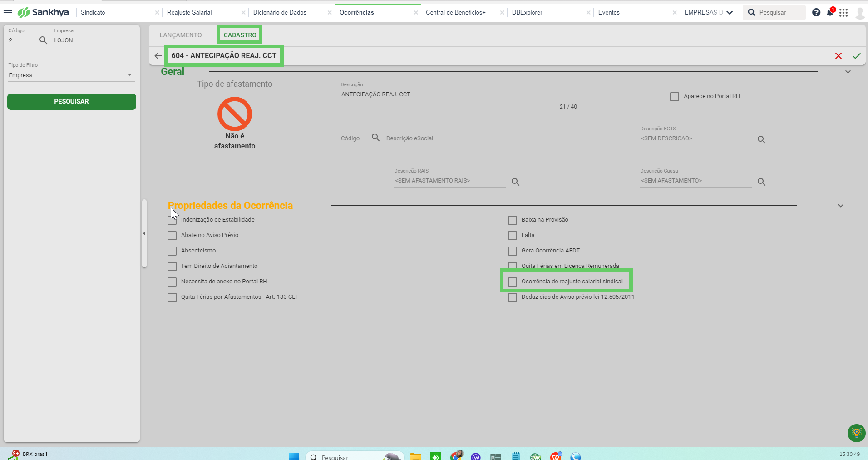Screen dimensions: 868x460
Task: Search Descrição RAIS with magnifier
Action: (515, 182)
